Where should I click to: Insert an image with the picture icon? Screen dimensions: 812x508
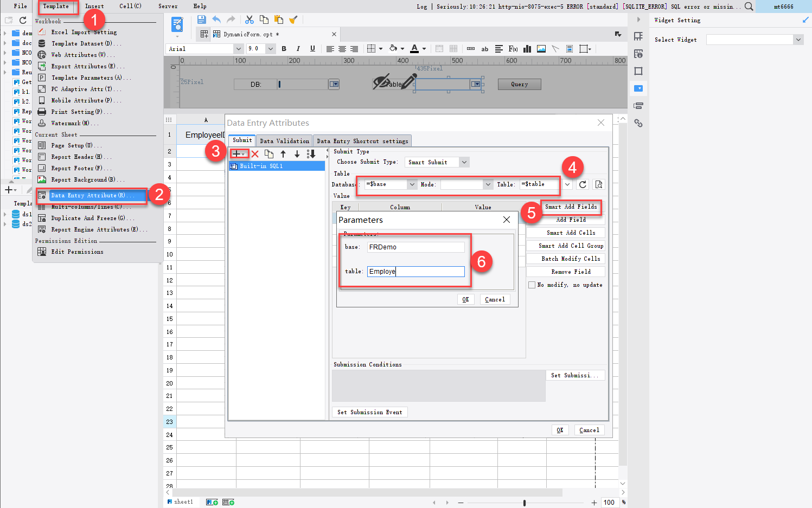(x=541, y=49)
